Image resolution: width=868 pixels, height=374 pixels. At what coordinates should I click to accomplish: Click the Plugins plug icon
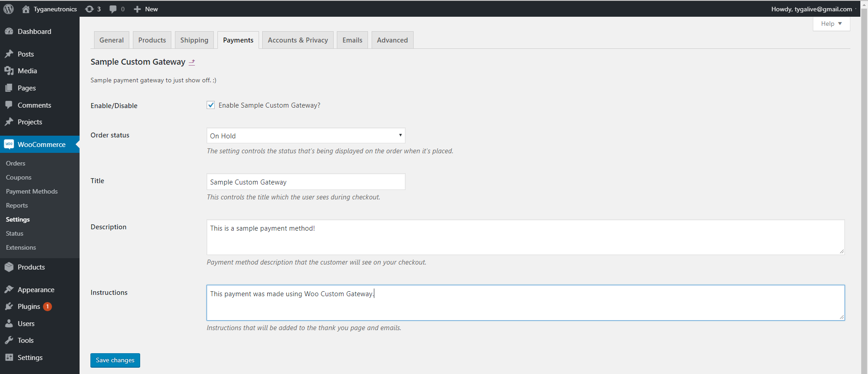(9, 307)
